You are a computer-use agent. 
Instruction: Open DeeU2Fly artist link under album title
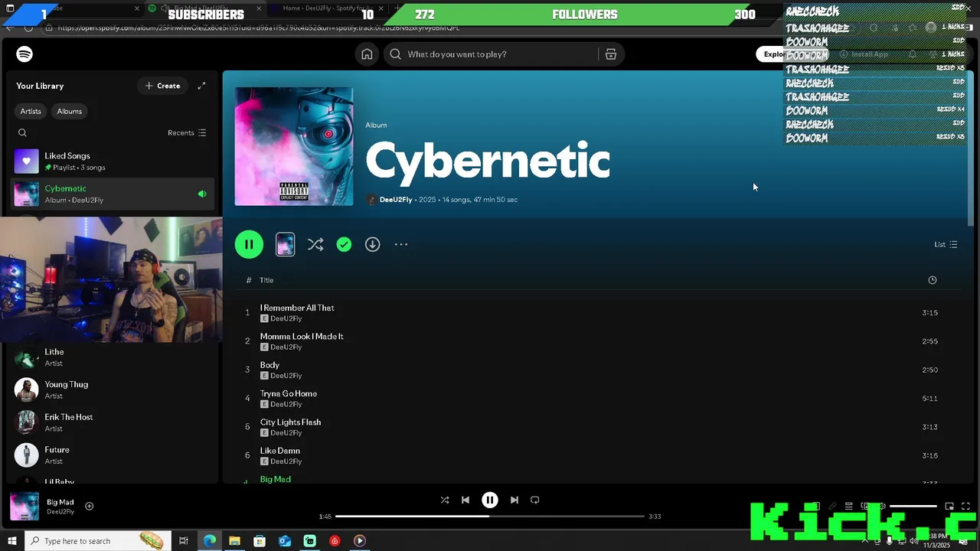coord(396,200)
